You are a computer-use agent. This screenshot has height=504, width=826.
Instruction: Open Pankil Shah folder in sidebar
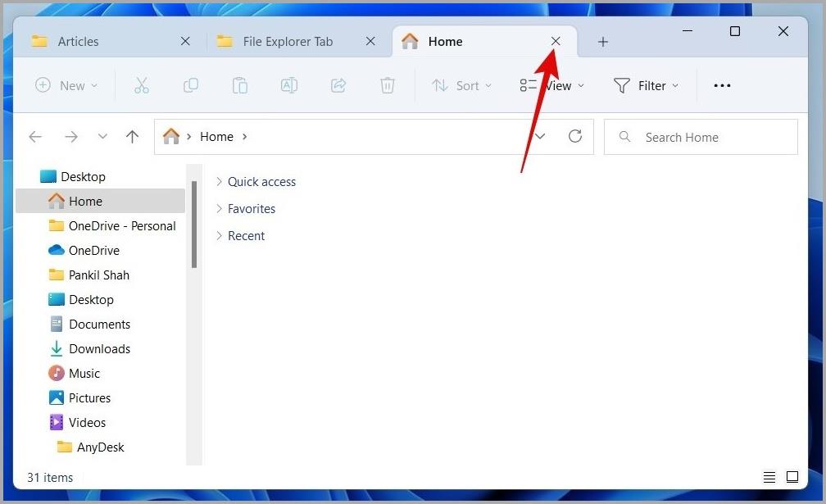100,275
